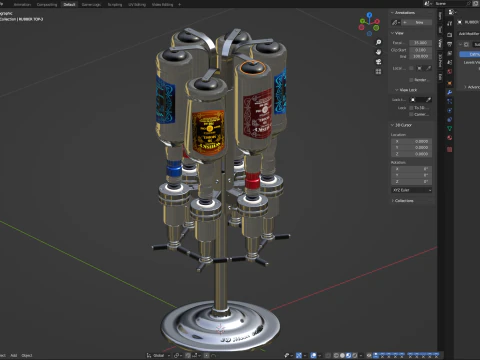
Task: Collapse the View panel
Action: (392, 33)
